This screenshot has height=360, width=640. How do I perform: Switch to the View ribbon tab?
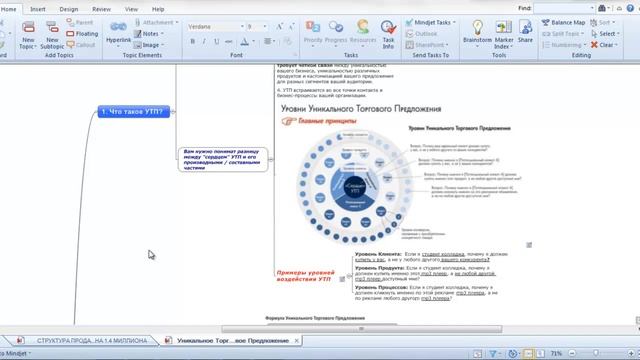coord(131,9)
